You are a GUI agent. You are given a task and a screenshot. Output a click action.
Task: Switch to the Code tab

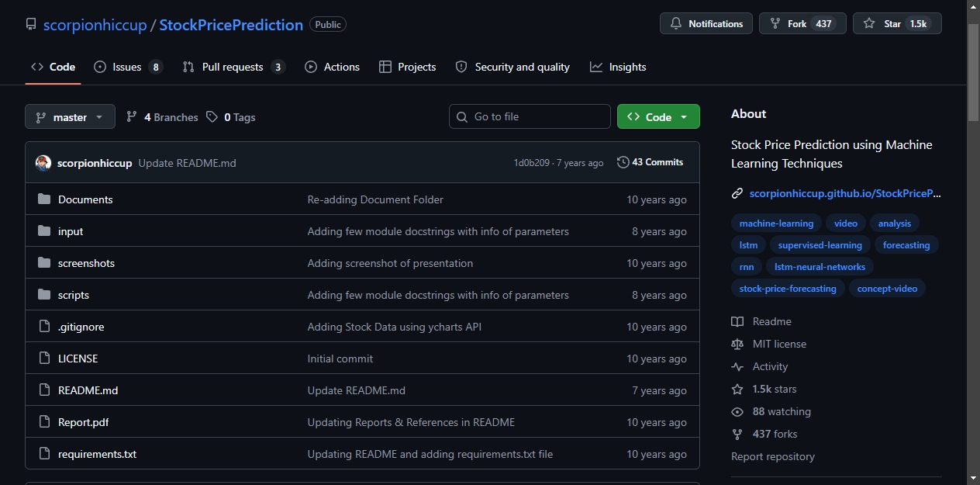tap(53, 67)
